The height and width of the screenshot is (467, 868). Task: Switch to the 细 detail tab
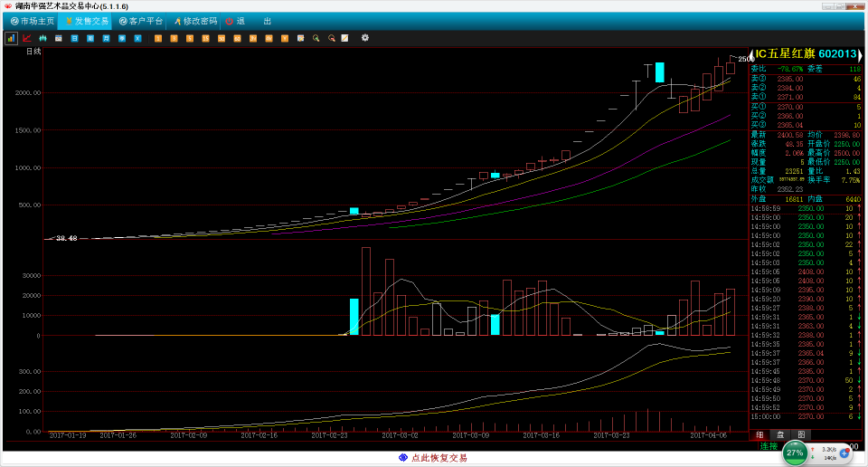[x=759, y=434]
